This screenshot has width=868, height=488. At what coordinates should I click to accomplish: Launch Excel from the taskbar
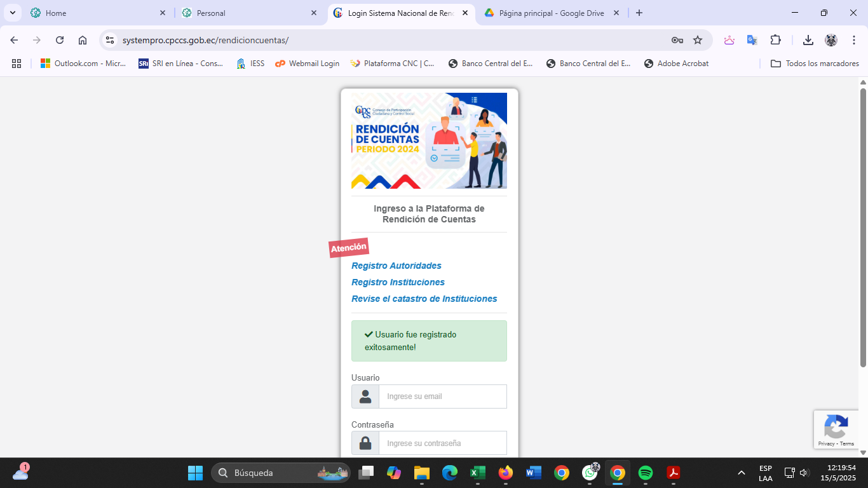click(x=477, y=473)
